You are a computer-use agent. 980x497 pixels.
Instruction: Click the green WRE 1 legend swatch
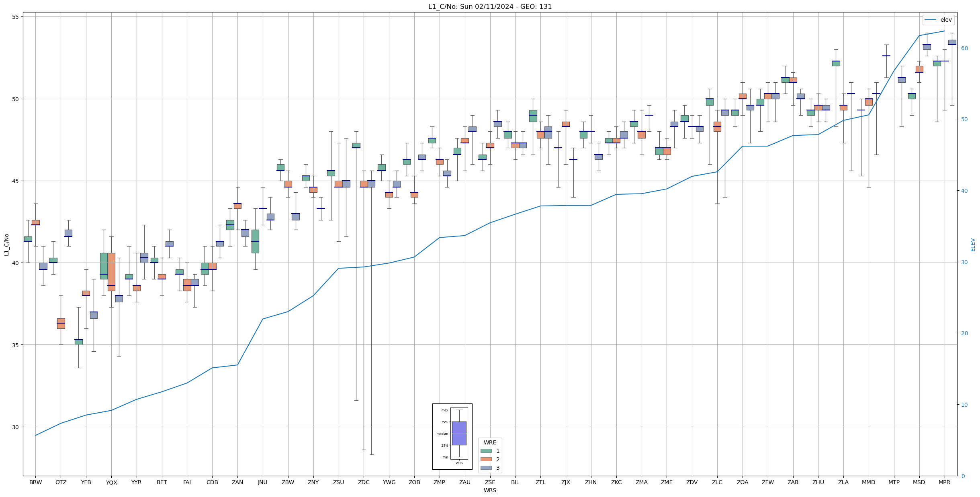486,451
